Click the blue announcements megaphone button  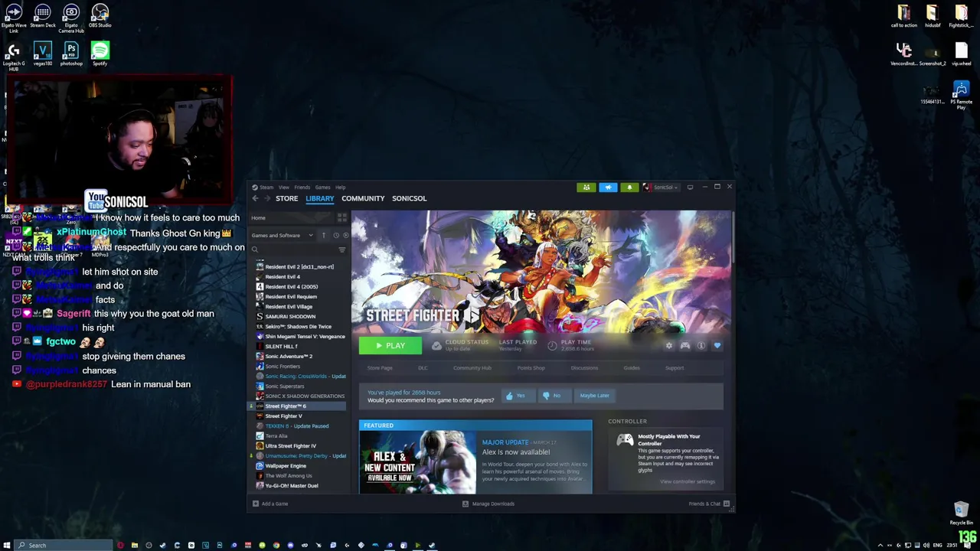click(608, 187)
